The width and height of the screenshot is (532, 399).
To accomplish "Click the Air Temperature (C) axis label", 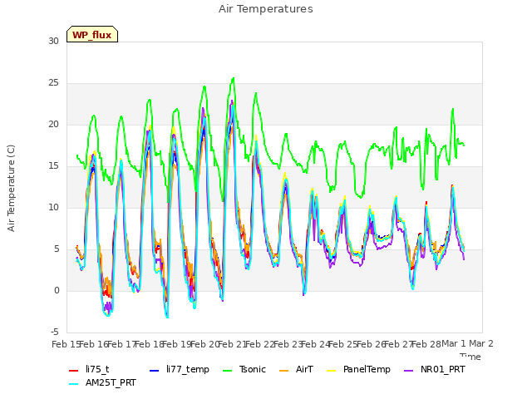I will pyautogui.click(x=11, y=189).
